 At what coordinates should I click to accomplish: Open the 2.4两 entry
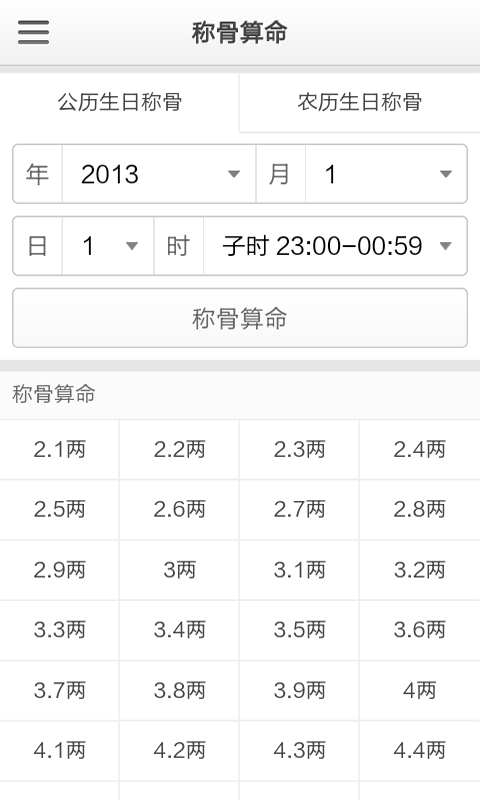click(420, 449)
